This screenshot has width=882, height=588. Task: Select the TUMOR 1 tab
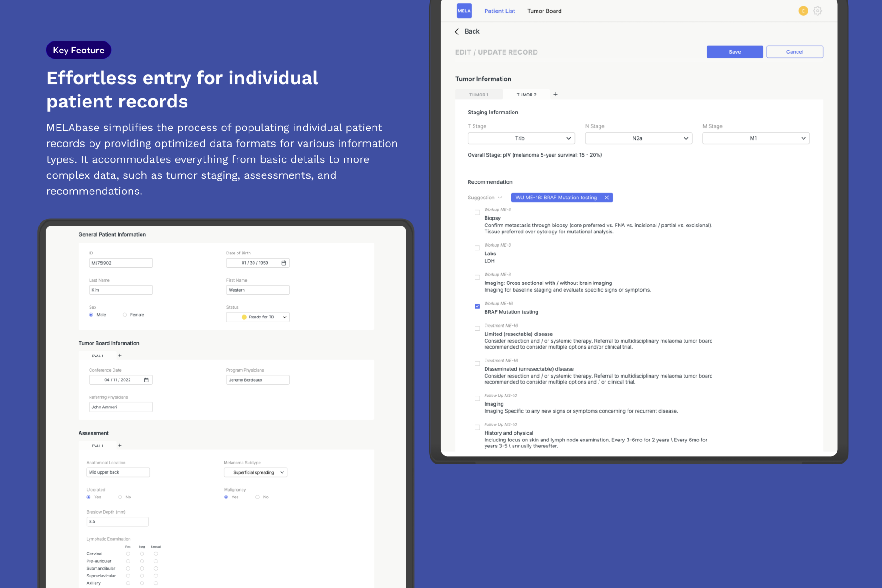[x=479, y=95]
